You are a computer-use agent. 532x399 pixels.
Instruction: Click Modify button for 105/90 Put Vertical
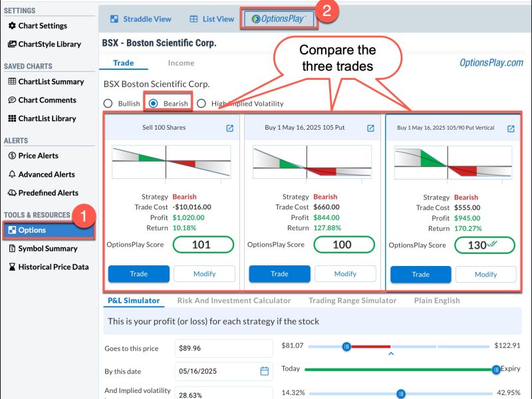click(486, 275)
